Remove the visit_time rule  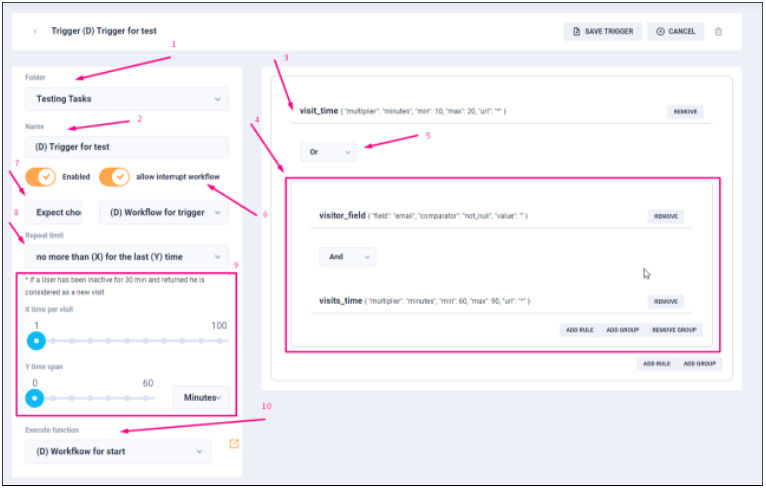coord(685,112)
